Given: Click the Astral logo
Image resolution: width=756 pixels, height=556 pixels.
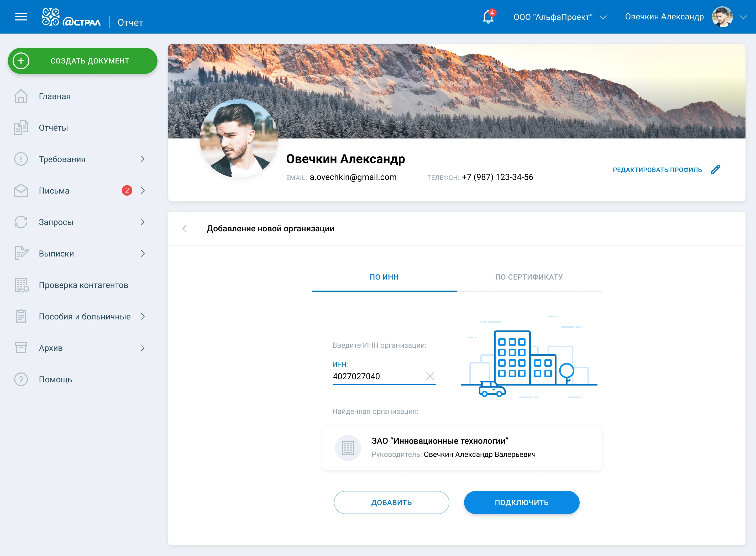Looking at the screenshot, I should (71, 17).
